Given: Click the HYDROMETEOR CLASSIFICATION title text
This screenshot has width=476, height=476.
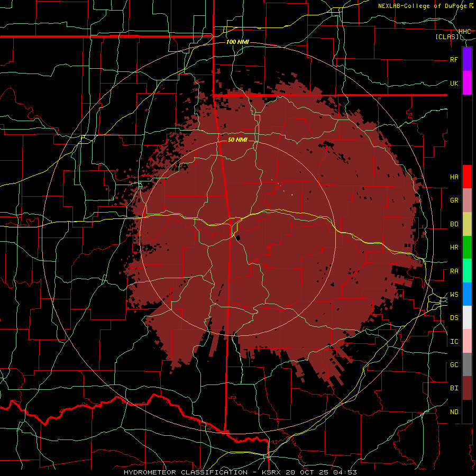Looking at the screenshot, I should pos(186,472).
